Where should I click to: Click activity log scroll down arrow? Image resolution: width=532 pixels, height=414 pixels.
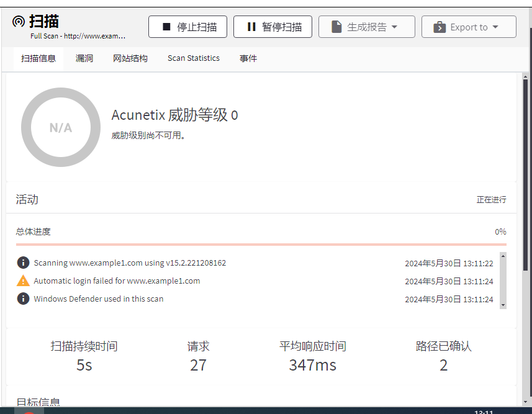click(x=503, y=305)
